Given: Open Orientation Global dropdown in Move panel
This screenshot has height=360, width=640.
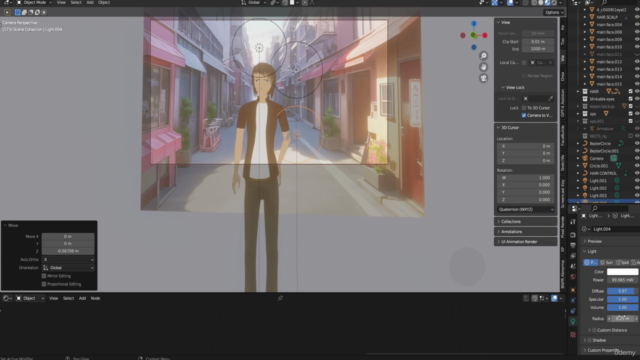Looking at the screenshot, I should coord(68,268).
